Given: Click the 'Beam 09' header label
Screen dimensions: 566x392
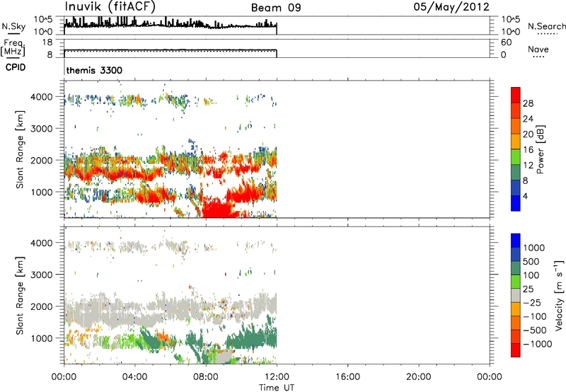Looking at the screenshot, I should (x=276, y=8).
